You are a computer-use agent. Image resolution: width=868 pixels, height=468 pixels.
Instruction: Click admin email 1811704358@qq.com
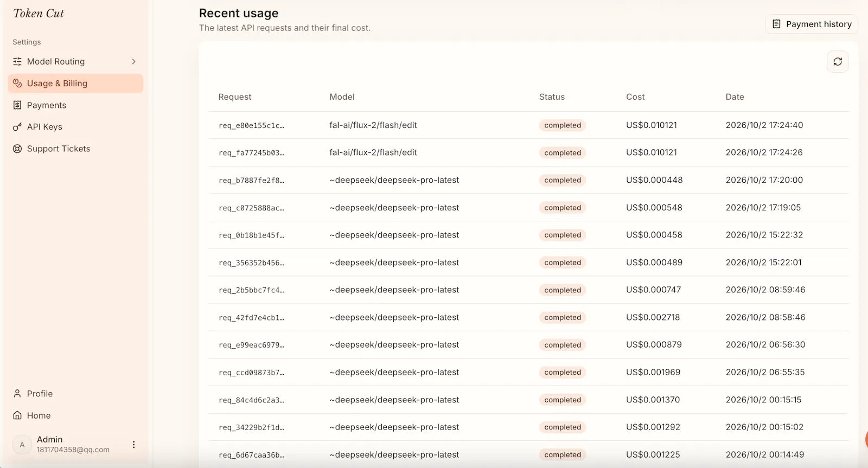pyautogui.click(x=73, y=450)
